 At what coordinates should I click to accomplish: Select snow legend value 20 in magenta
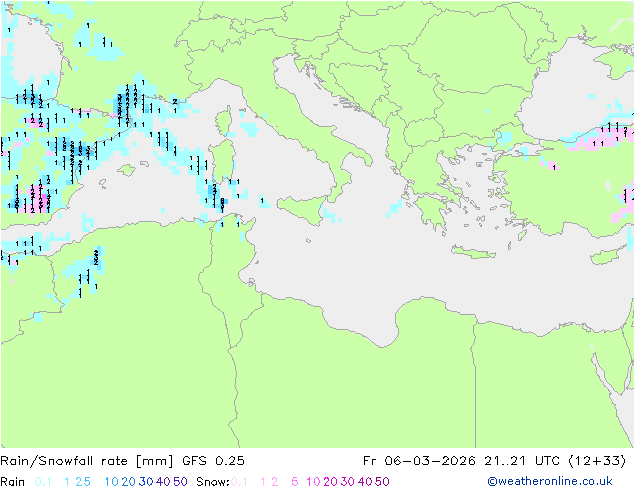pyautogui.click(x=330, y=482)
